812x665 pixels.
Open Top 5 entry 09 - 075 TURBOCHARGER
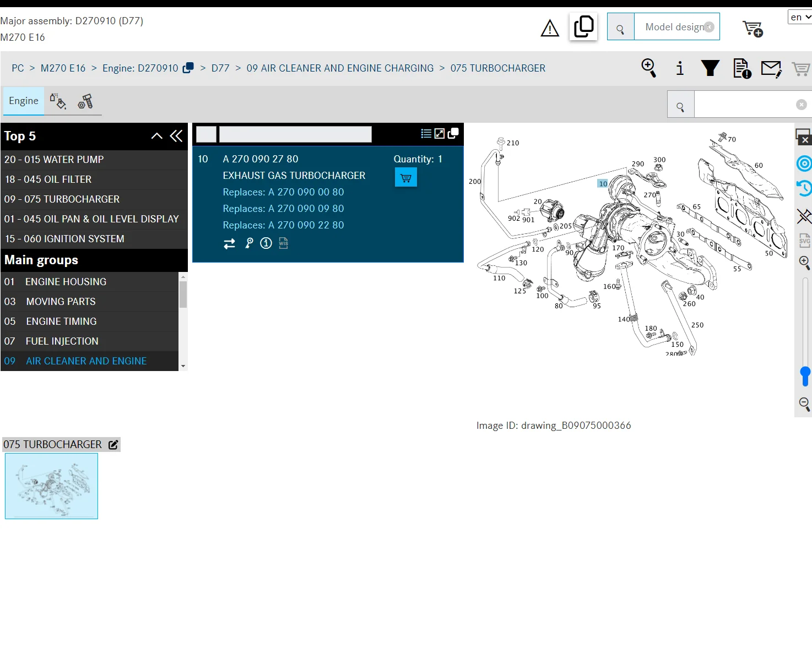(94, 199)
